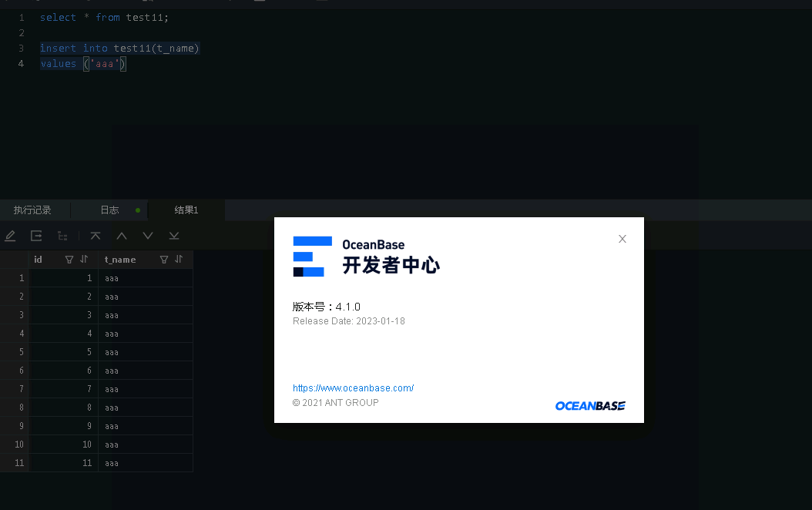812x510 pixels.
Task: Select t_name cell in row 9
Action: click(146, 426)
